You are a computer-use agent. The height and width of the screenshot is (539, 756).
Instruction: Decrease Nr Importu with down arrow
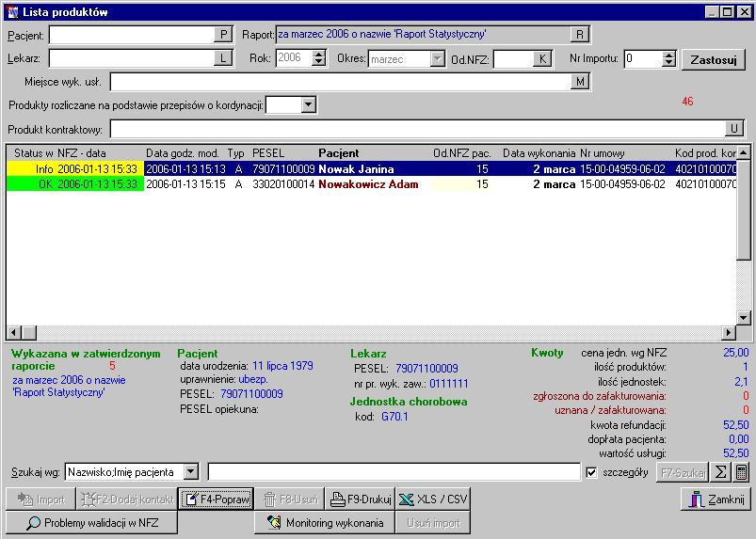tap(668, 63)
